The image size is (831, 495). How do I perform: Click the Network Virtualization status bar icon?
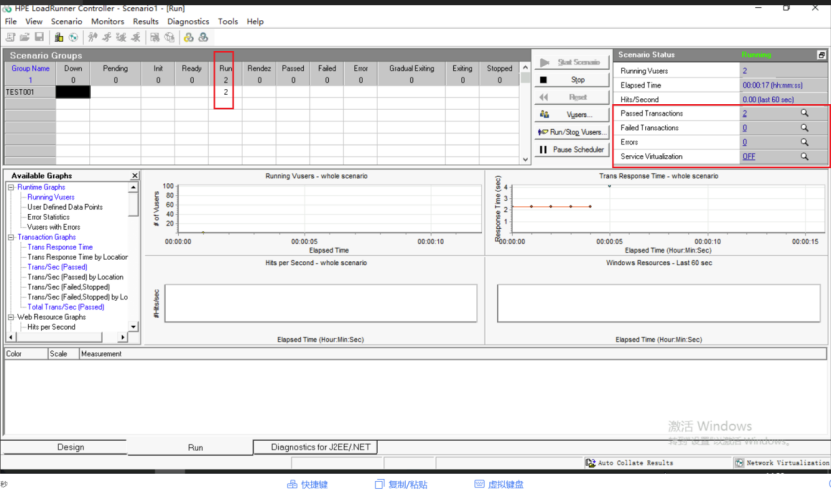pyautogui.click(x=739, y=463)
